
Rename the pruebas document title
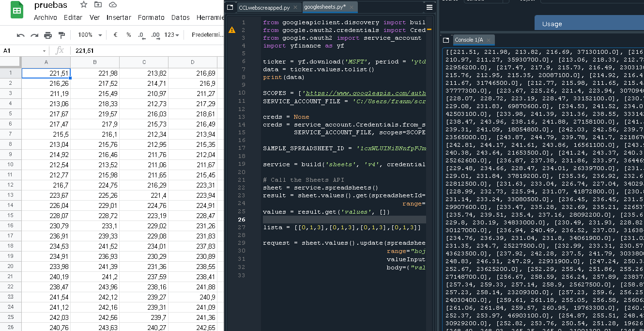pyautogui.click(x=51, y=5)
